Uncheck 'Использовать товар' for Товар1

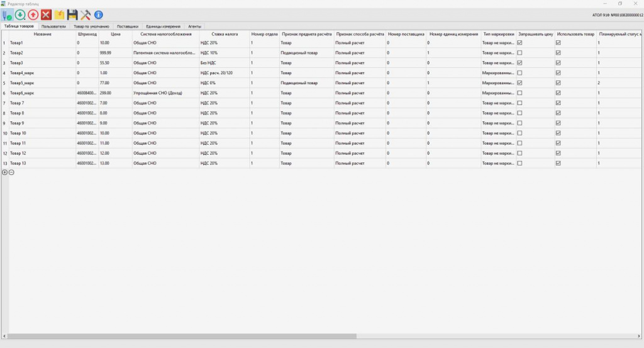coord(558,43)
